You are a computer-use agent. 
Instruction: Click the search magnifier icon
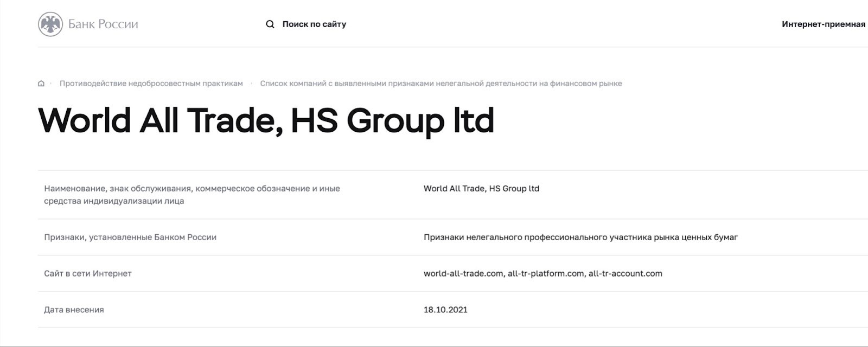pyautogui.click(x=270, y=24)
